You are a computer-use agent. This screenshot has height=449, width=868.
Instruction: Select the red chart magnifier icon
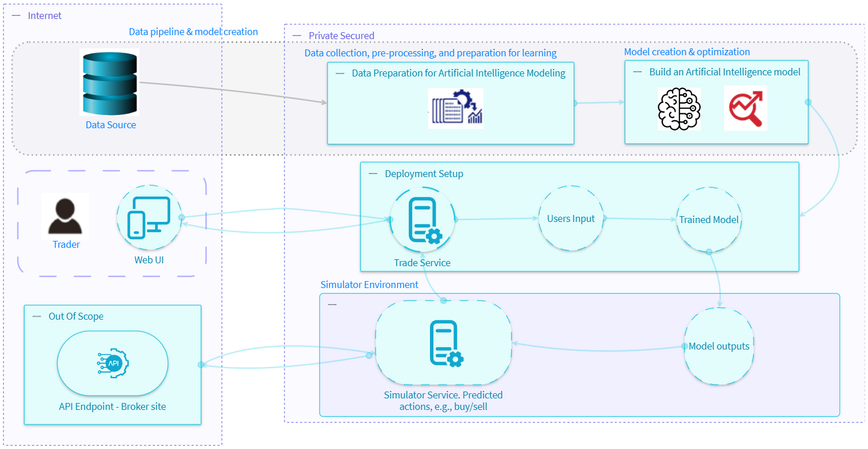[x=745, y=108]
